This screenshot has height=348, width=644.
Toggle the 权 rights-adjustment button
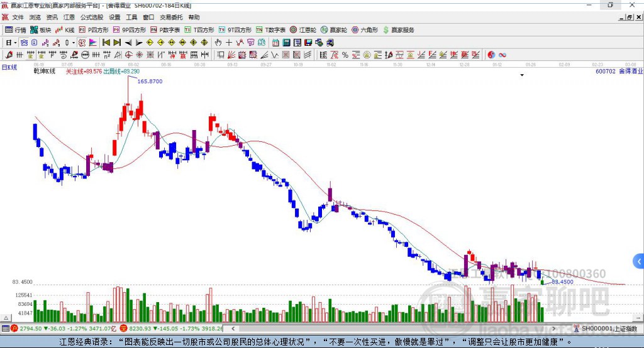coord(82,42)
